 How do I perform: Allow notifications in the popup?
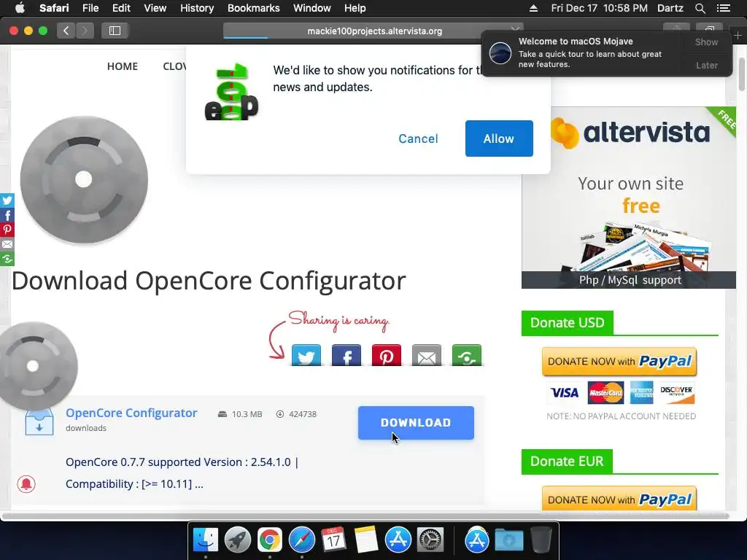click(499, 139)
